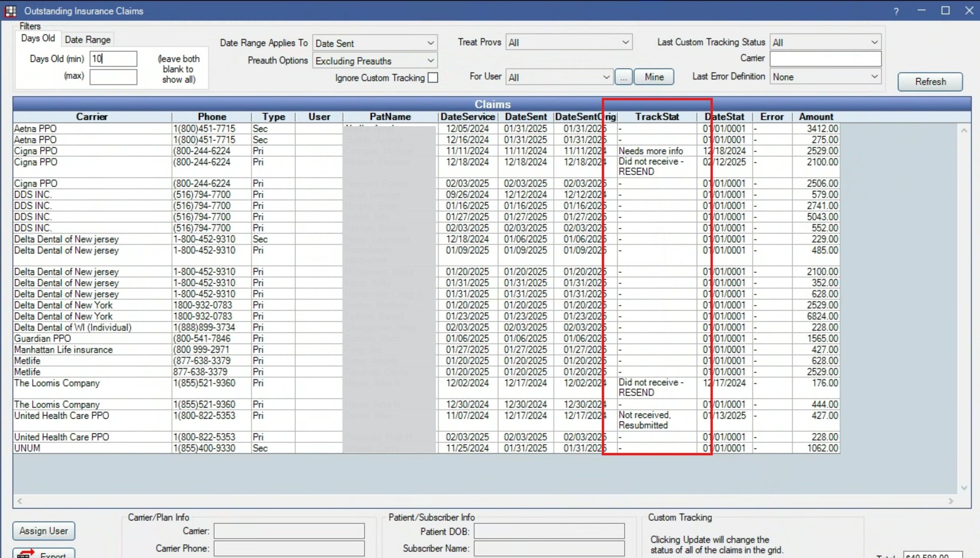
Task: Click the Export button
Action: point(43,553)
